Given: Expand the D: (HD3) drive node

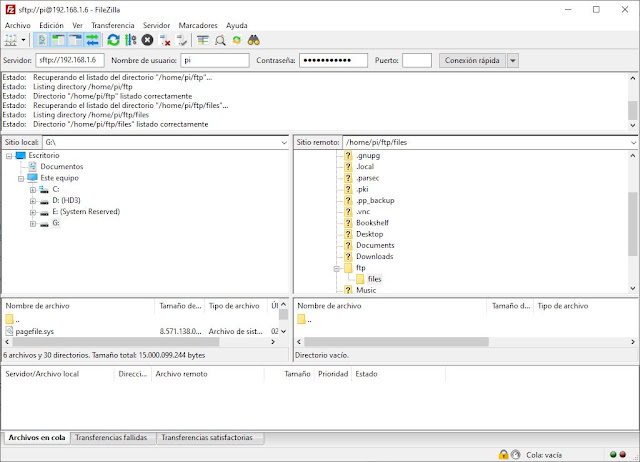Looking at the screenshot, I should point(33,201).
